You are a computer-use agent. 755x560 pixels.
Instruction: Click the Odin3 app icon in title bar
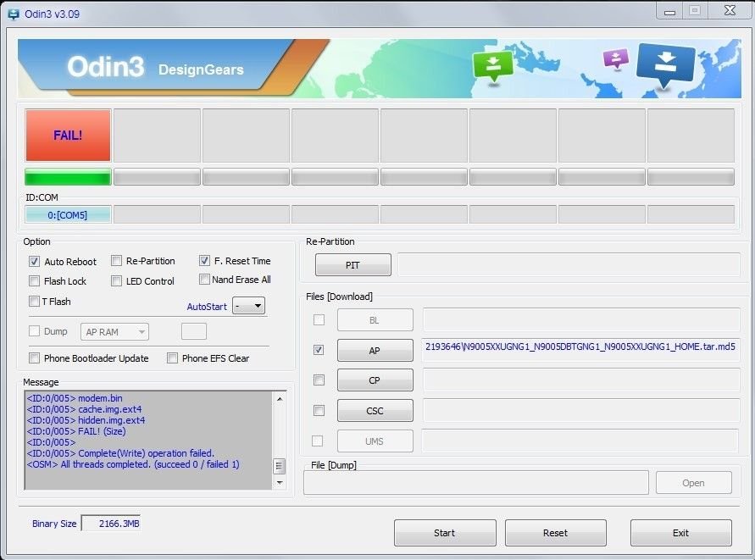pyautogui.click(x=13, y=14)
